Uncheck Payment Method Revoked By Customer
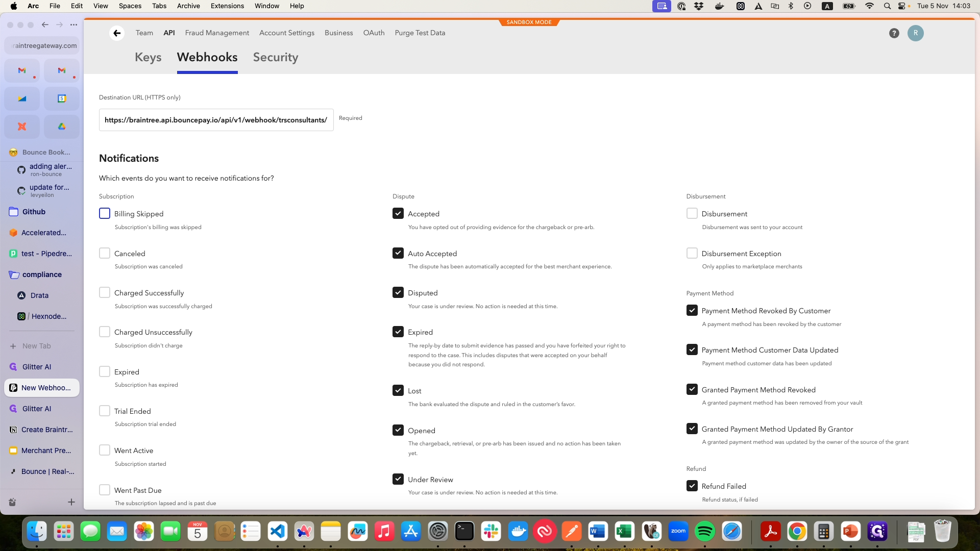Screen dimensions: 980x551 [x=692, y=310]
